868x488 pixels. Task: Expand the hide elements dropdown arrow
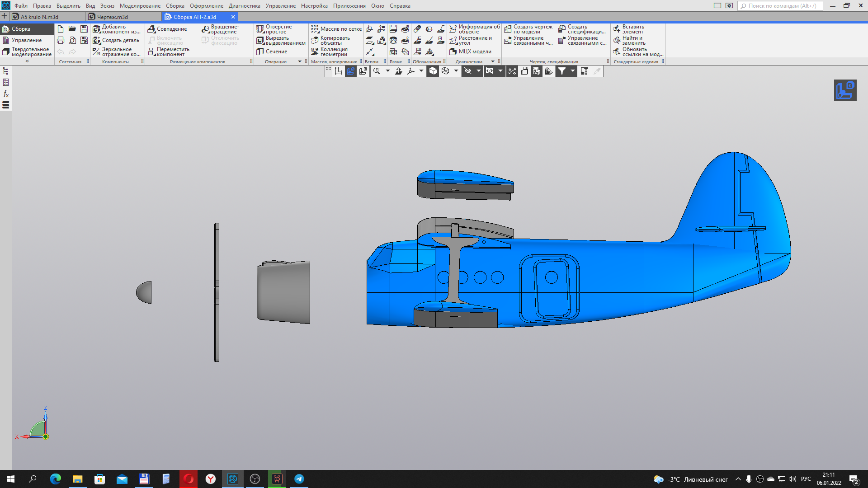coord(478,71)
